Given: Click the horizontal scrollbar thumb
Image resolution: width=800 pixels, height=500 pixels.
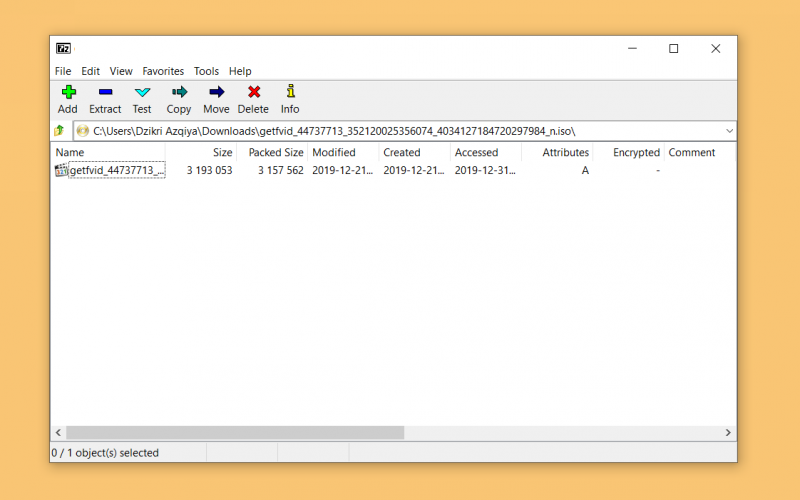Looking at the screenshot, I should [x=235, y=433].
